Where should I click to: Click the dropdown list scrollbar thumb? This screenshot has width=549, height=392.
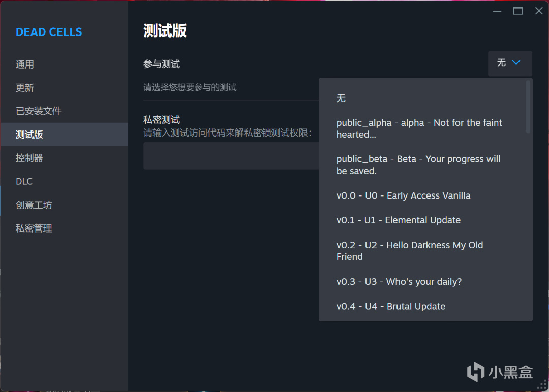[528, 107]
